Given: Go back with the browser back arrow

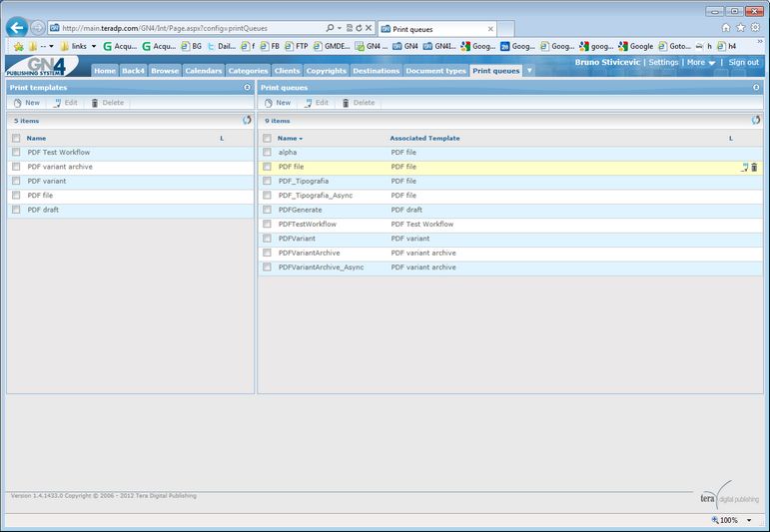Looking at the screenshot, I should (17, 28).
